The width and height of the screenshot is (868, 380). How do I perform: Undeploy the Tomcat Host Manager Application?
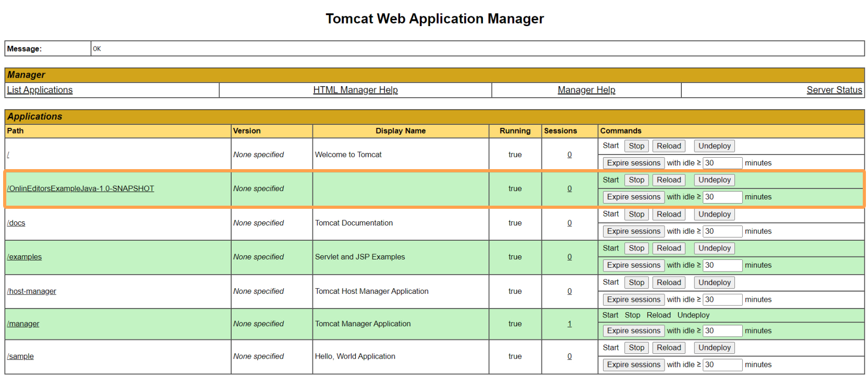tap(715, 283)
